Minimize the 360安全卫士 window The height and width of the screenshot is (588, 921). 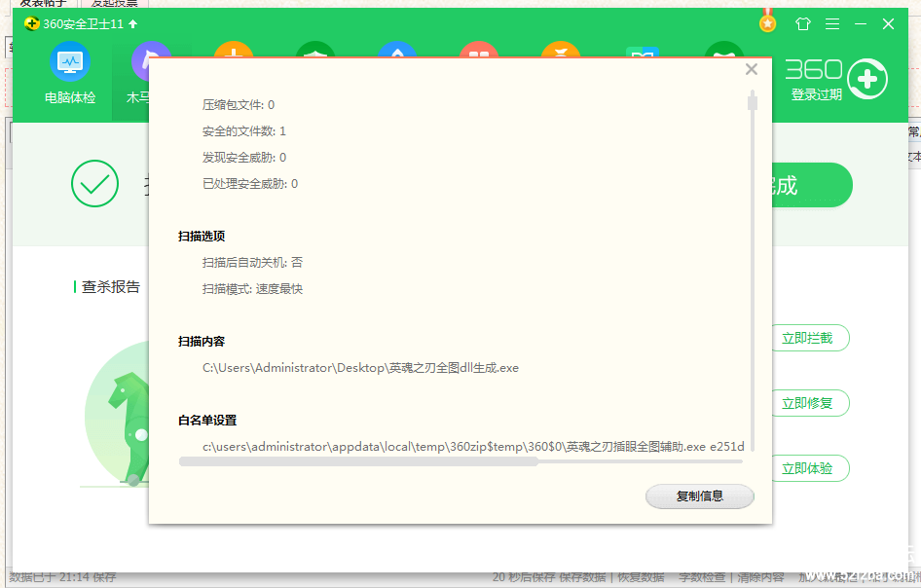(x=861, y=23)
